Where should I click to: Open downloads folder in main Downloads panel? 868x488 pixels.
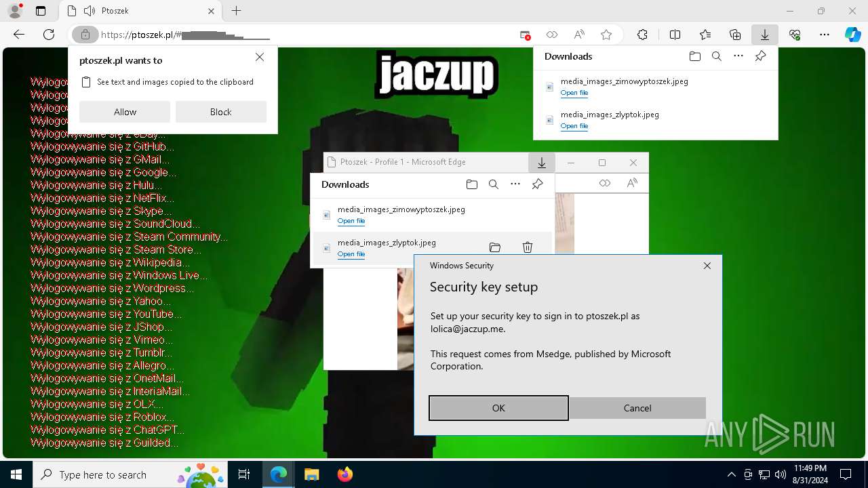(x=694, y=56)
